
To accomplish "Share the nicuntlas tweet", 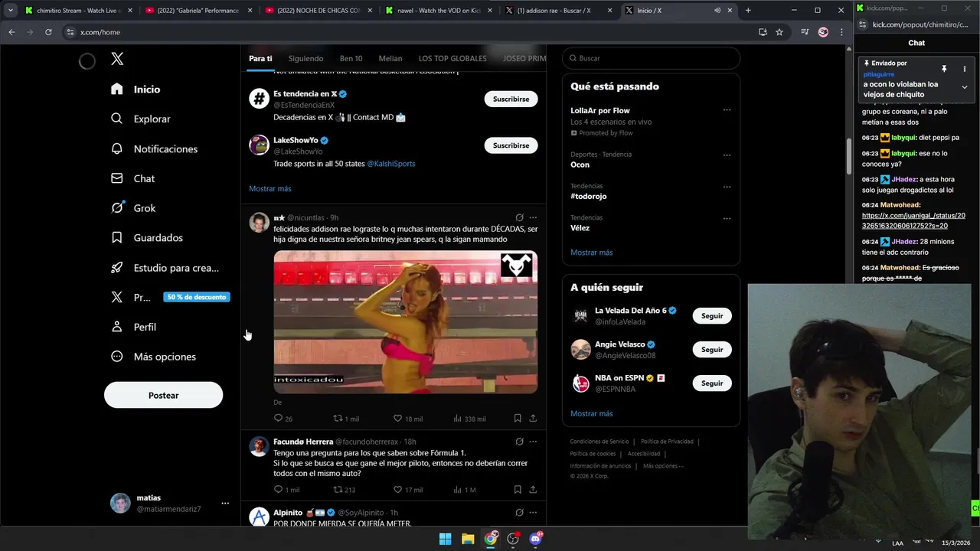I will pyautogui.click(x=533, y=419).
